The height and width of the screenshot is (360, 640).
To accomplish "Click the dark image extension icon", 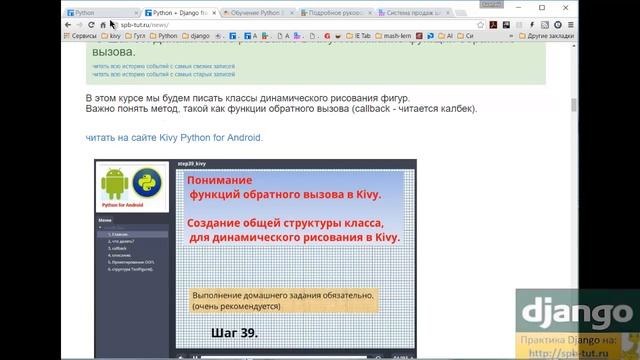I will (506, 25).
